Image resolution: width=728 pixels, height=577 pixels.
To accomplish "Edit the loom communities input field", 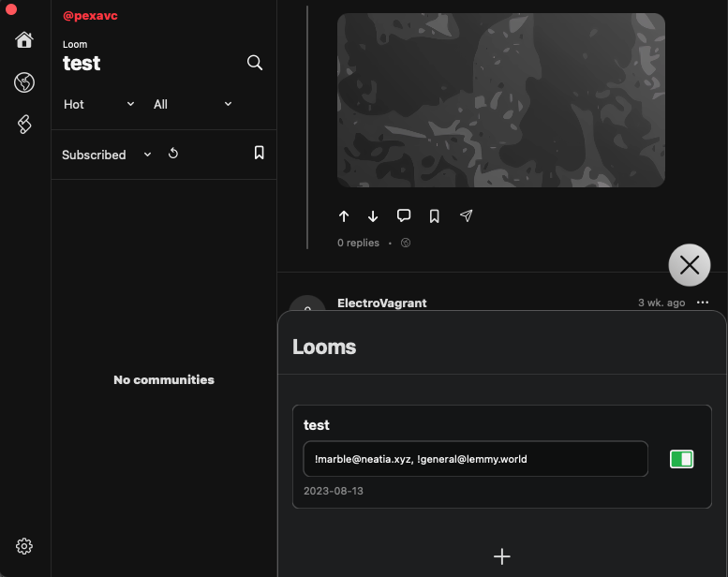I will 475,459.
